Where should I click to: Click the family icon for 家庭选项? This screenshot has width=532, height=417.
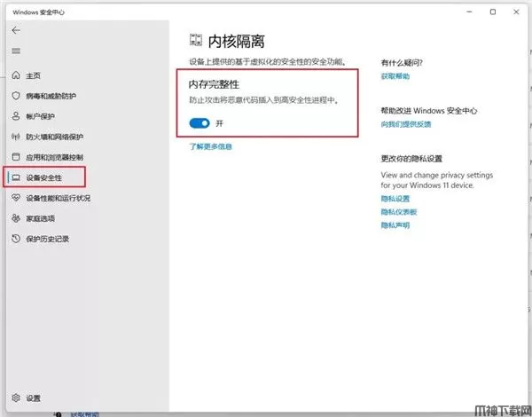click(16, 218)
